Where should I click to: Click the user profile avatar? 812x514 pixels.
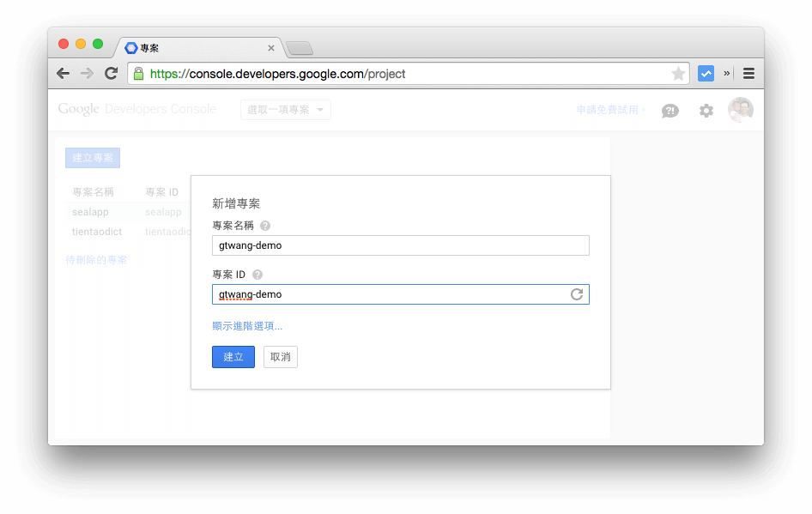click(x=740, y=110)
